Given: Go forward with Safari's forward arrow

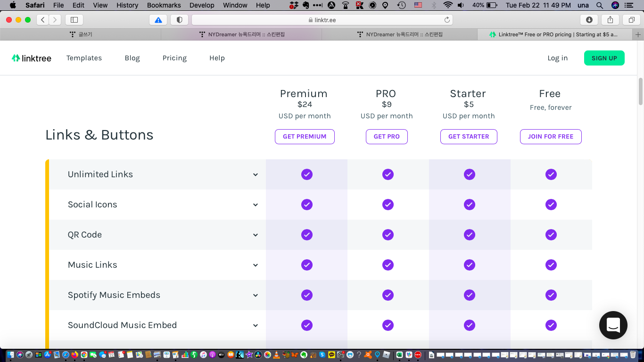Looking at the screenshot, I should coord(55,20).
